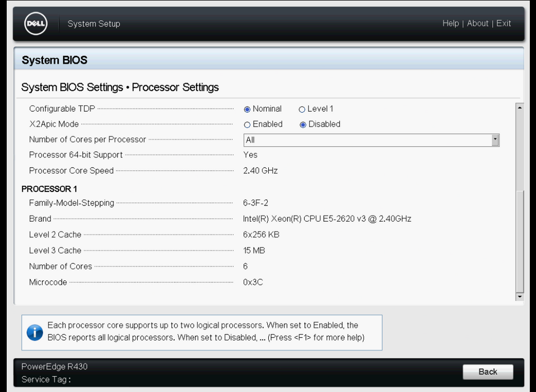Image resolution: width=536 pixels, height=392 pixels.
Task: Click the X2Apic Mode label
Action: (54, 124)
